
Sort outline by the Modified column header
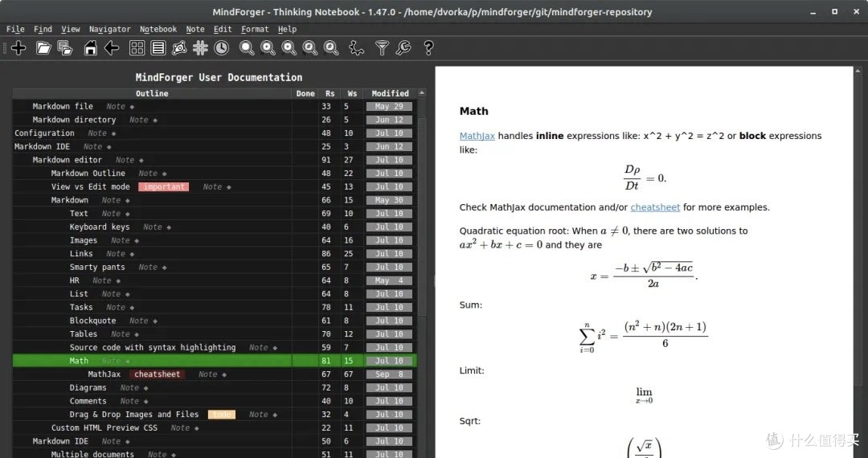pos(390,93)
